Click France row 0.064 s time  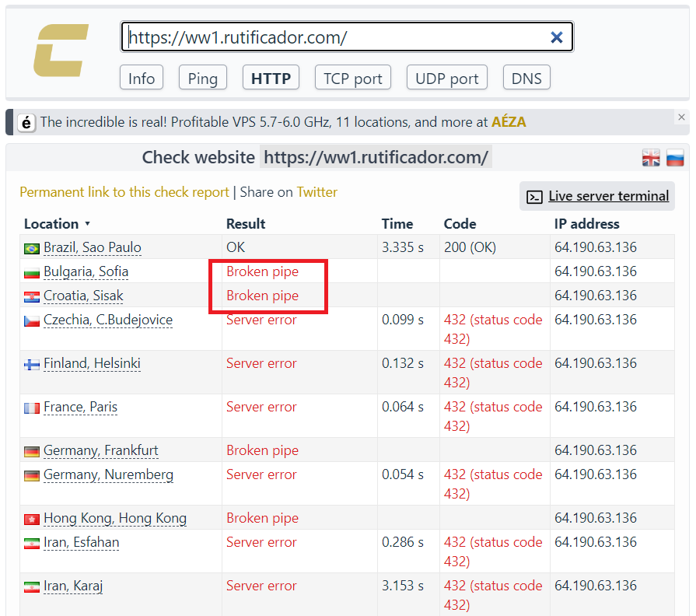pos(403,407)
